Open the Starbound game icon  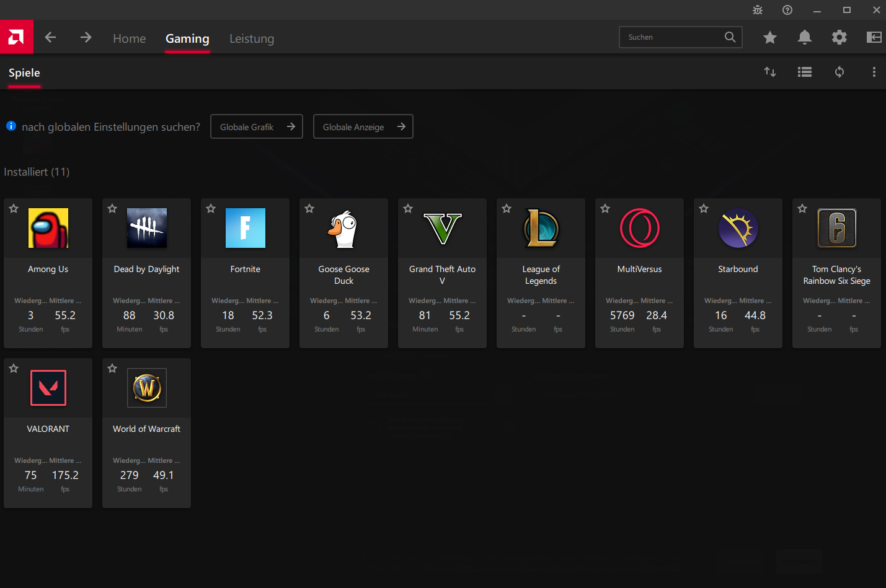(x=738, y=228)
